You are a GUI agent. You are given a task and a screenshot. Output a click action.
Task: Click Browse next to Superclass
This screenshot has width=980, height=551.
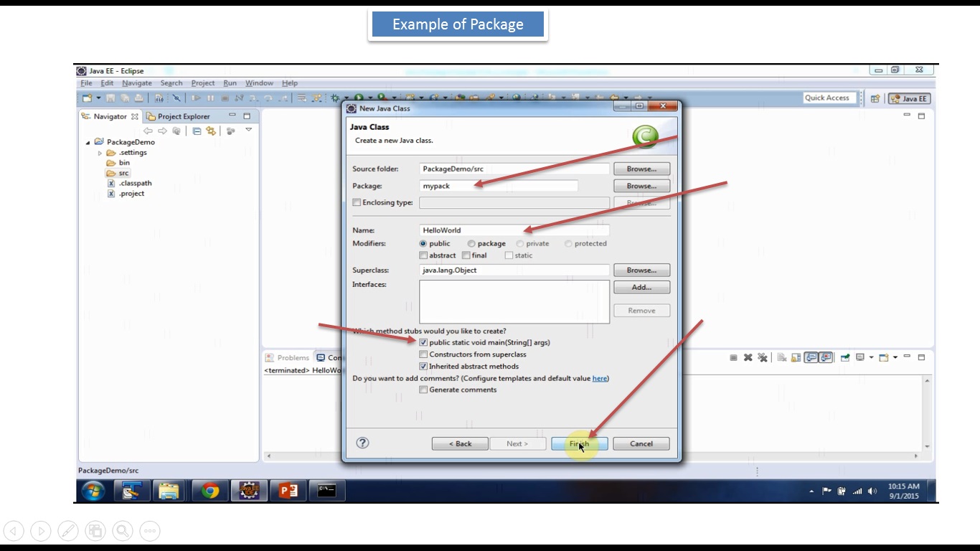[x=641, y=270]
